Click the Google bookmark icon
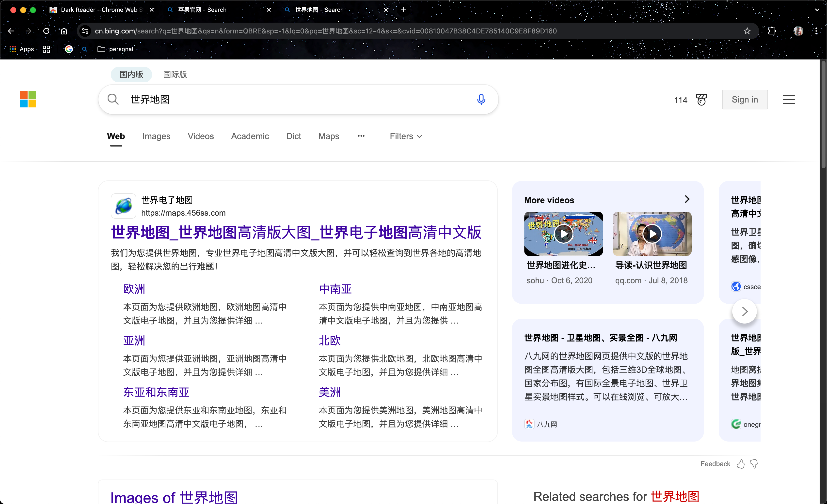The width and height of the screenshot is (827, 504). [x=69, y=49]
